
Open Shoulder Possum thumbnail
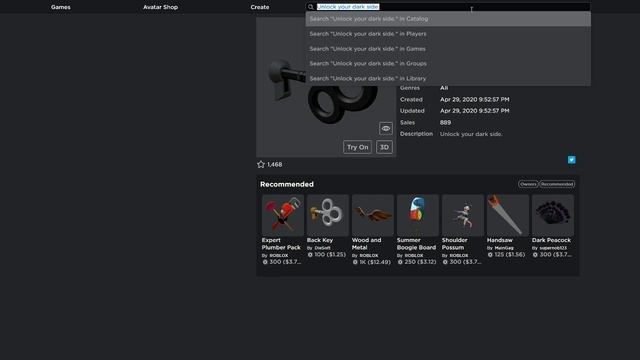tap(463, 215)
